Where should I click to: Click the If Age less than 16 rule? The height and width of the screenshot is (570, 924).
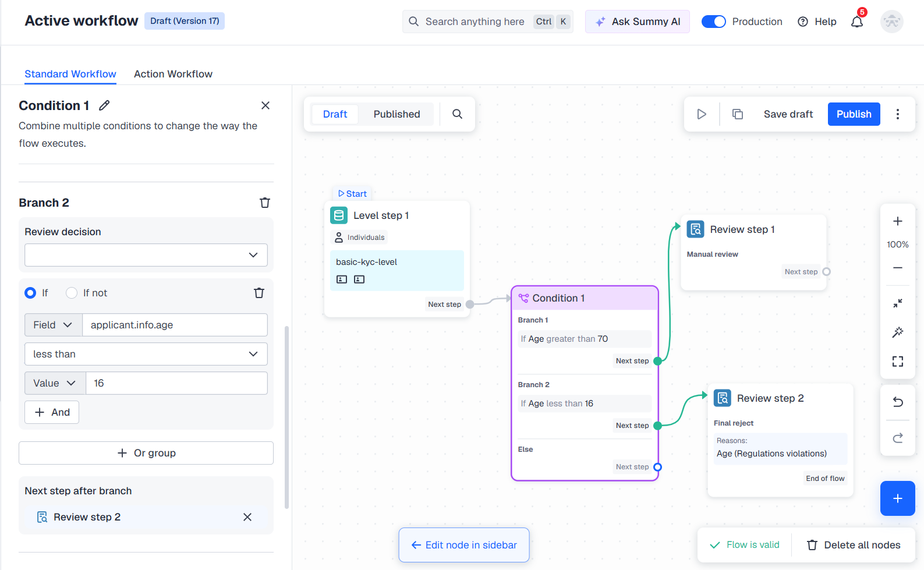coord(585,403)
